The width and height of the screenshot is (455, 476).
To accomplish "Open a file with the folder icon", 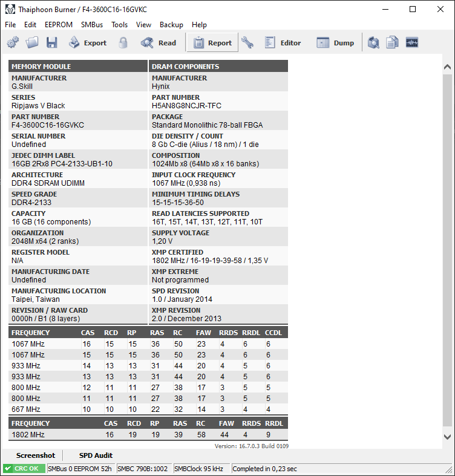I will pos(32,42).
